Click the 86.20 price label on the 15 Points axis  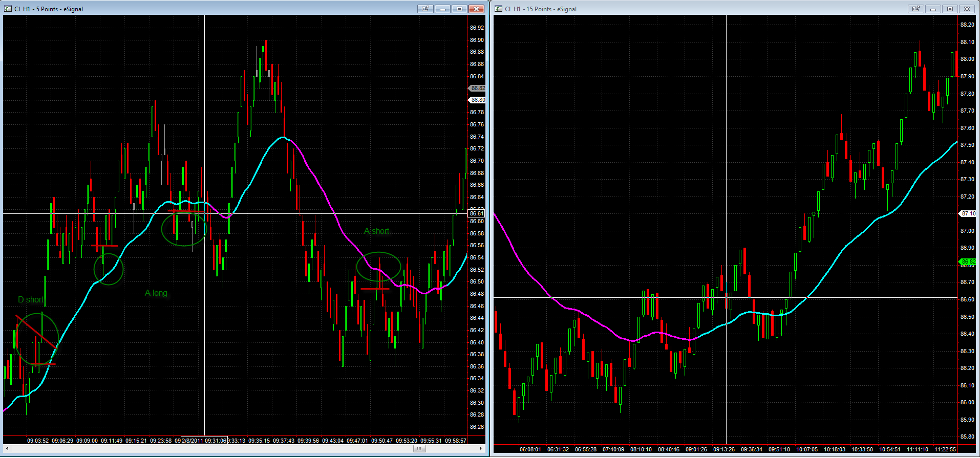tap(967, 368)
